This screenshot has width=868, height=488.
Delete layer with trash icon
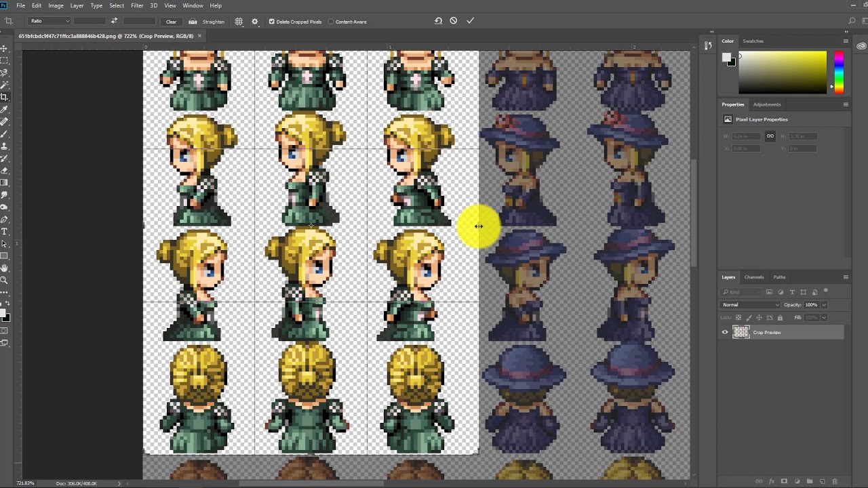(x=835, y=481)
